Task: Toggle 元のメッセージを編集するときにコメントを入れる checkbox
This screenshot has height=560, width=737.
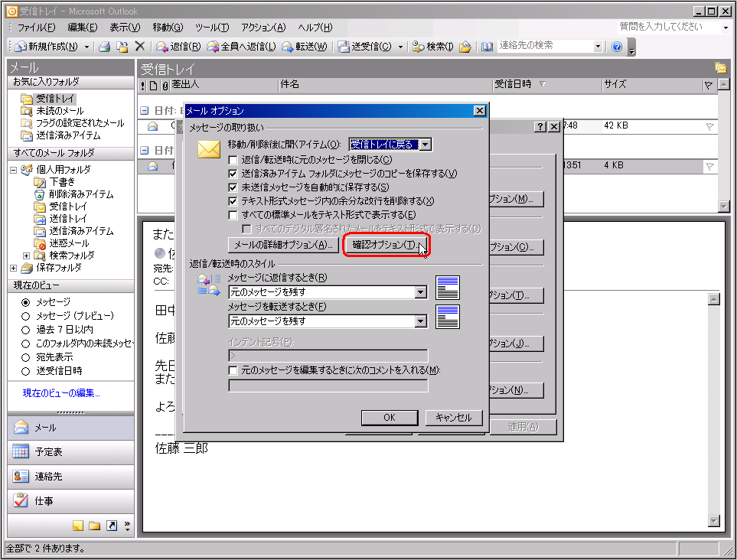Action: (233, 370)
